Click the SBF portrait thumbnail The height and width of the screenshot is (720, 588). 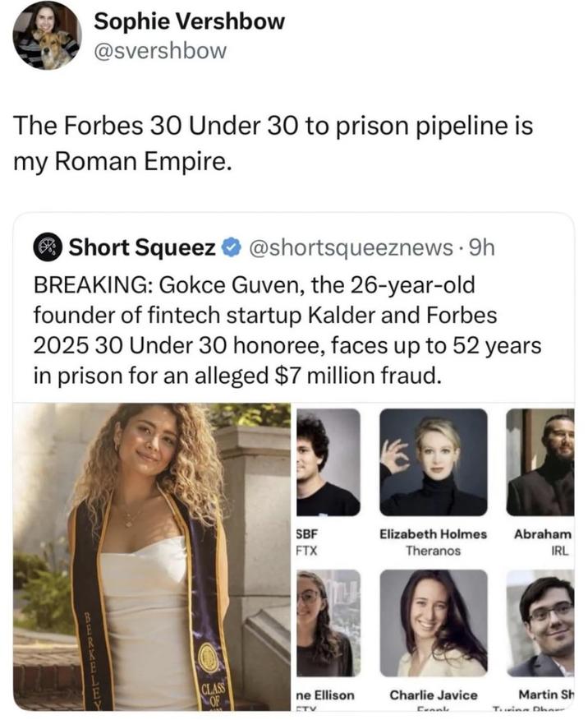point(328,462)
